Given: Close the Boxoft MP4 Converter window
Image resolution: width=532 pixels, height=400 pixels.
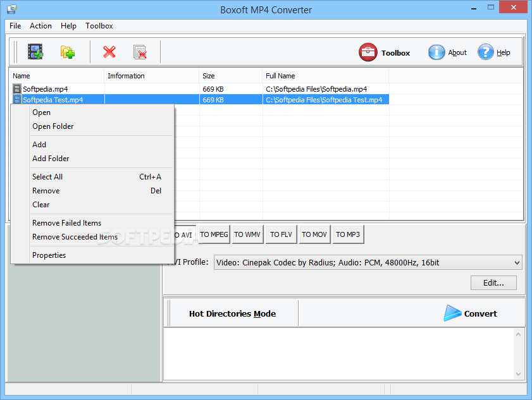Looking at the screenshot, I should coord(514,8).
